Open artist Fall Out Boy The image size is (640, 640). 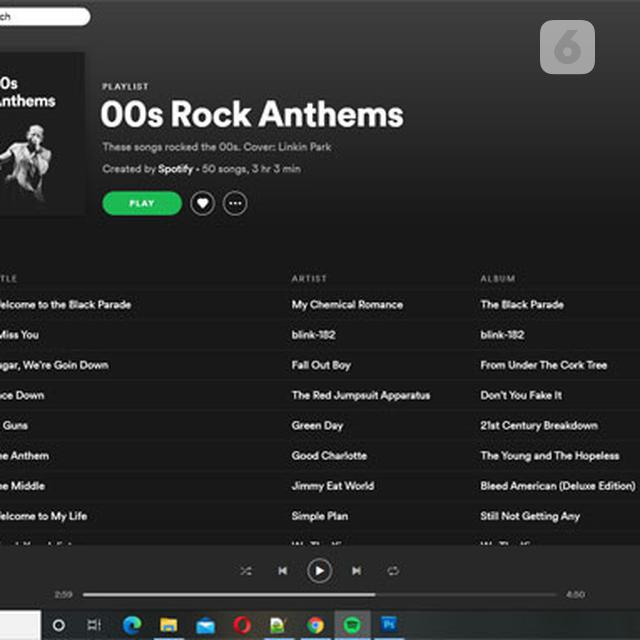coord(321,365)
